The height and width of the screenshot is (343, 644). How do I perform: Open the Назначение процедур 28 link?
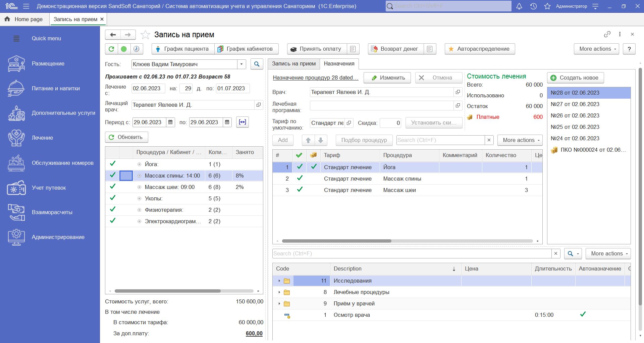coord(316,78)
